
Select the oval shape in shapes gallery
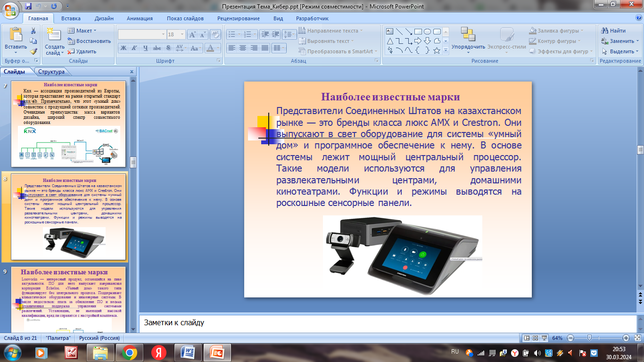pyautogui.click(x=428, y=32)
